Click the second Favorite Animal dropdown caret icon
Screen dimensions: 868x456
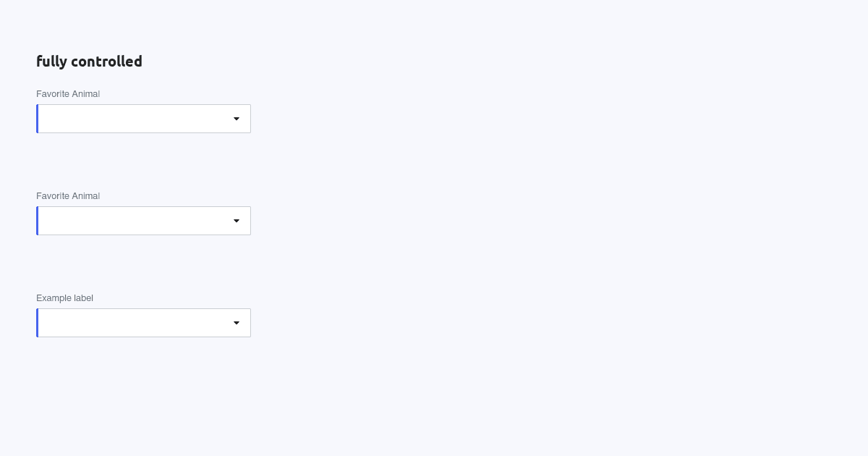click(237, 221)
